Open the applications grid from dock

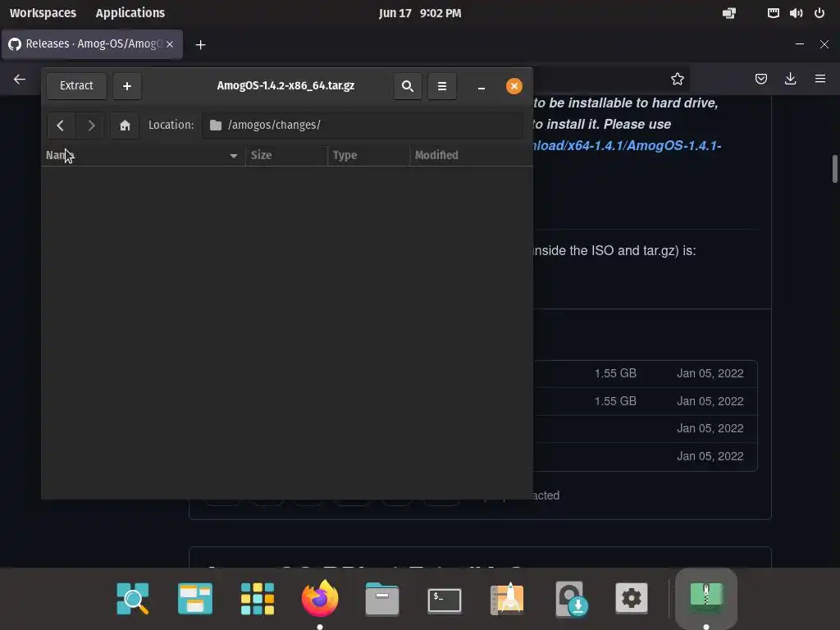(257, 598)
